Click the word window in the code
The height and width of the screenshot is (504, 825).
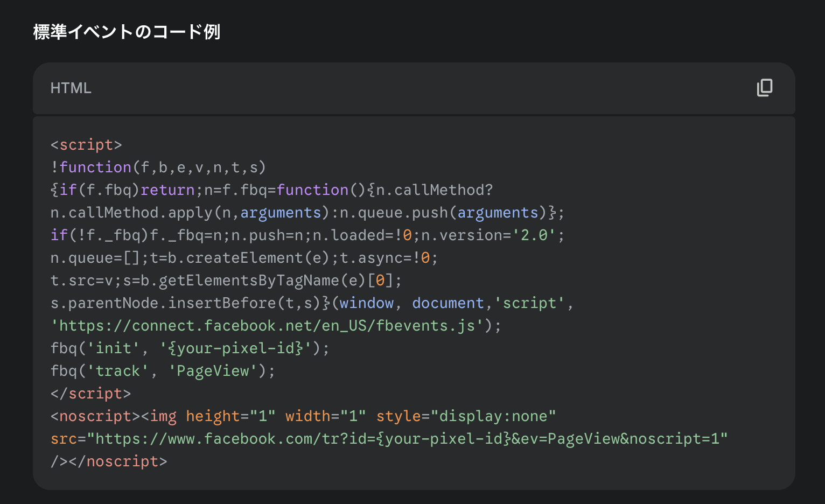pos(366,303)
